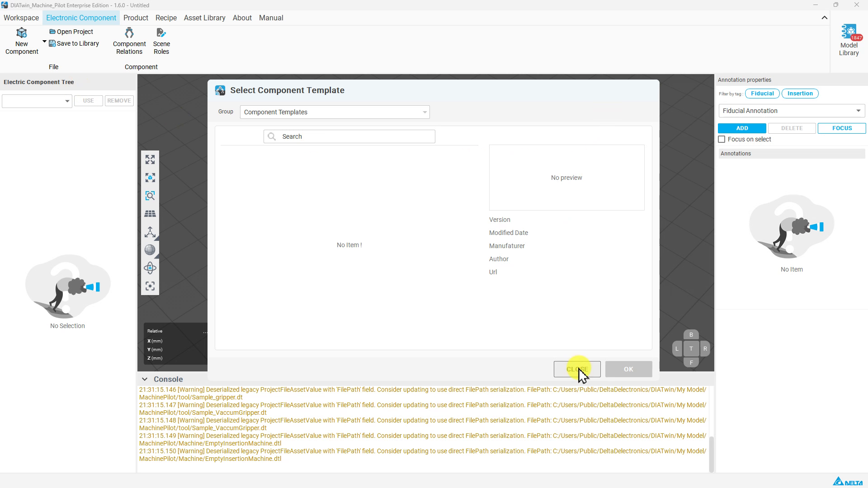Click the console vertical scrollbar
Screen dimensions: 868x488
tap(711, 454)
